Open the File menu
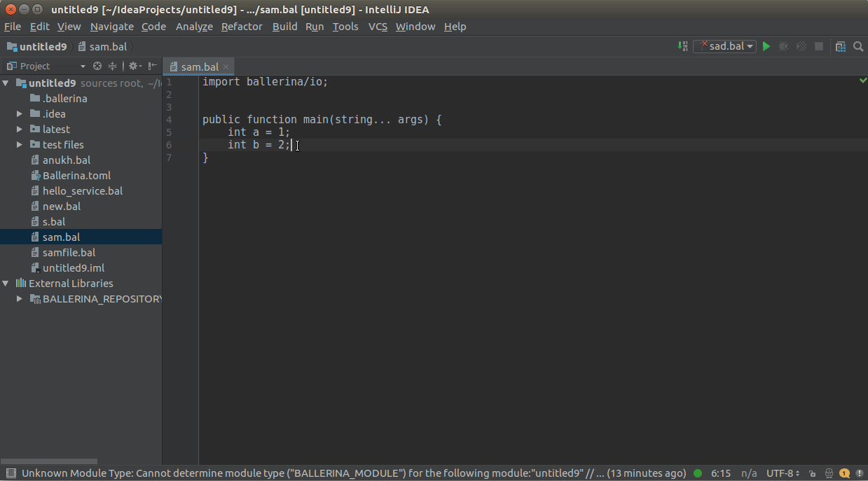 (13, 27)
